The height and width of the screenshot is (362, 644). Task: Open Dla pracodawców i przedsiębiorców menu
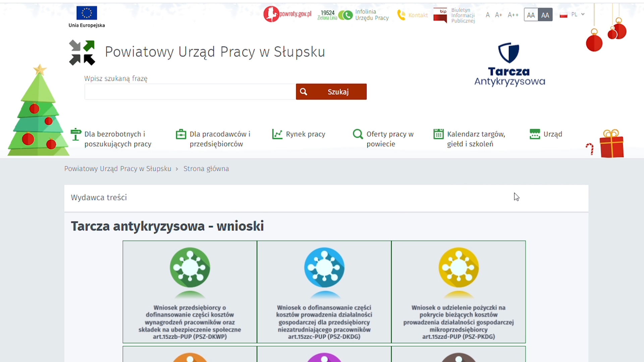(220, 139)
